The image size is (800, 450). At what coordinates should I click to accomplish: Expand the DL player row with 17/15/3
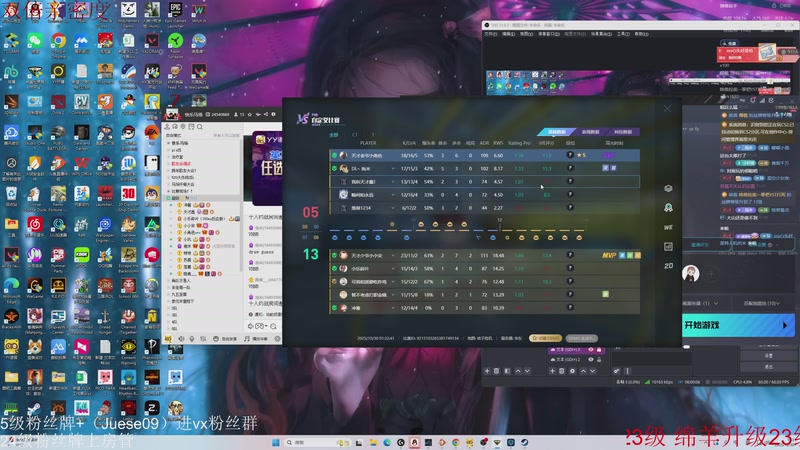393,168
